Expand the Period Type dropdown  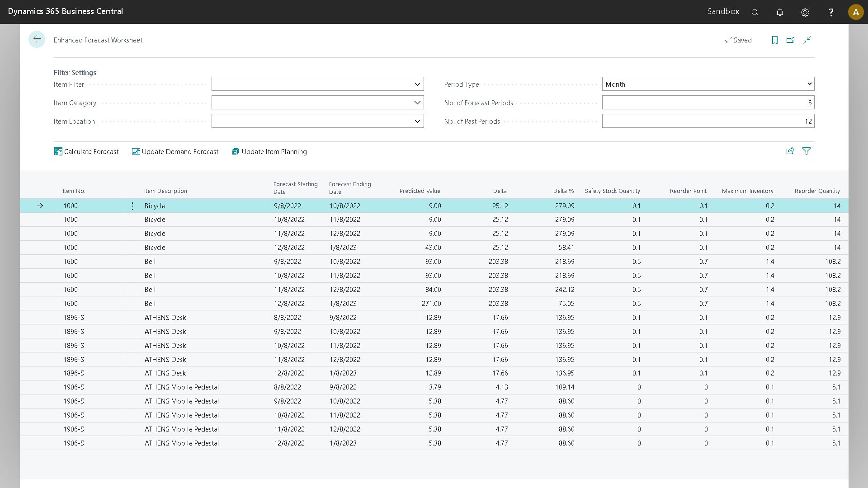[809, 84]
